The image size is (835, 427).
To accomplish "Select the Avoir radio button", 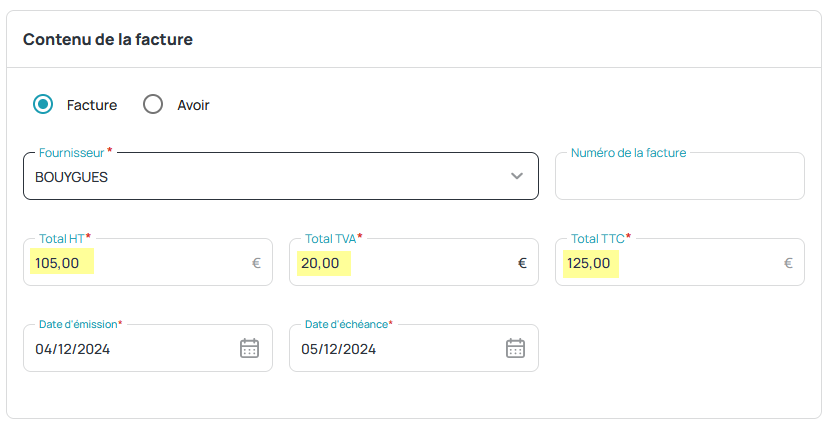I will (x=153, y=104).
